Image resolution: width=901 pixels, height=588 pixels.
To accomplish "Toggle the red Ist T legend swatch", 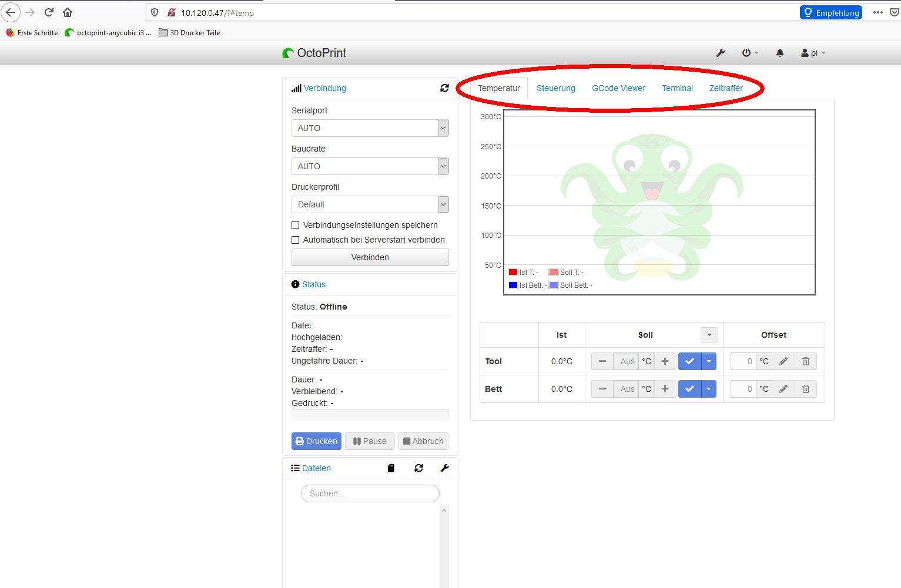I will click(x=513, y=272).
